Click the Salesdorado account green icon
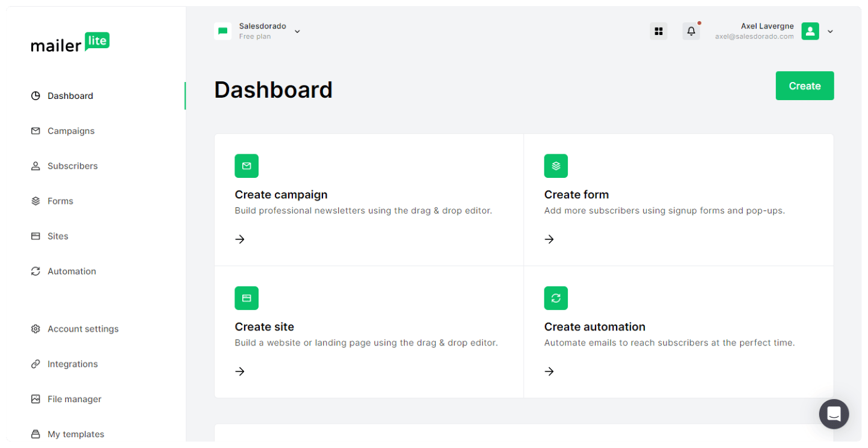The width and height of the screenshot is (868, 448). (x=223, y=31)
